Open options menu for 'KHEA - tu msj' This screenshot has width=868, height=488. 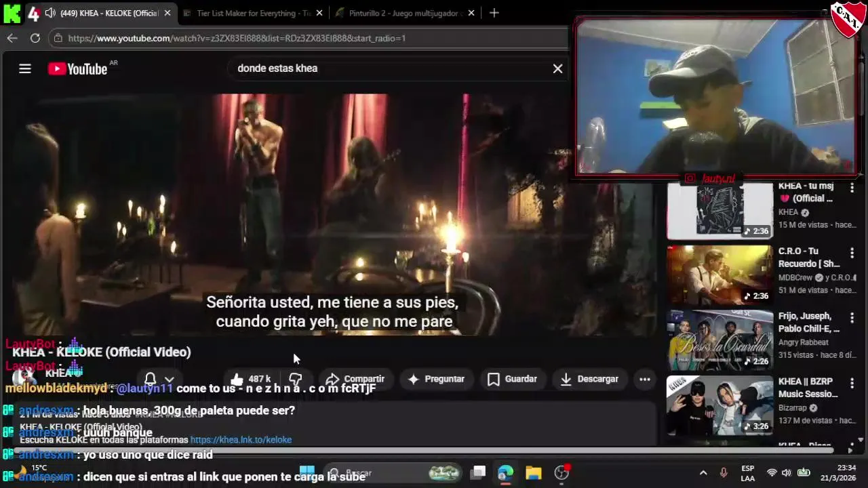[852, 188]
